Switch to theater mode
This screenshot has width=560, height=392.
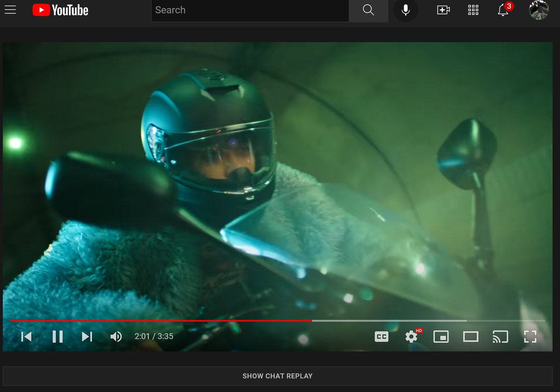click(470, 336)
